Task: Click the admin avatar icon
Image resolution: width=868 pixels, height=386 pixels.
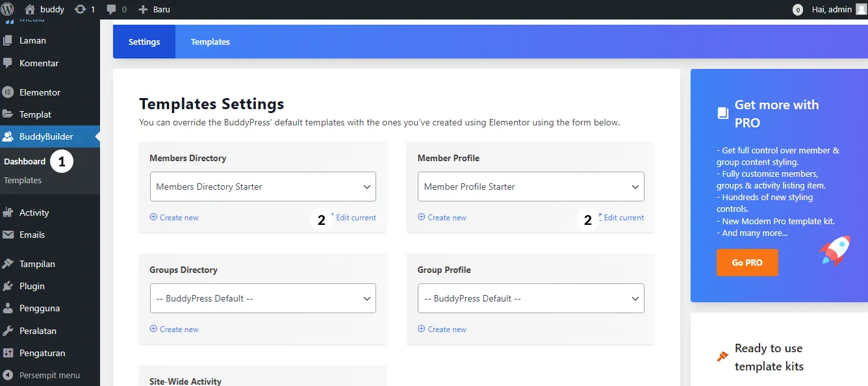Action: click(x=861, y=9)
